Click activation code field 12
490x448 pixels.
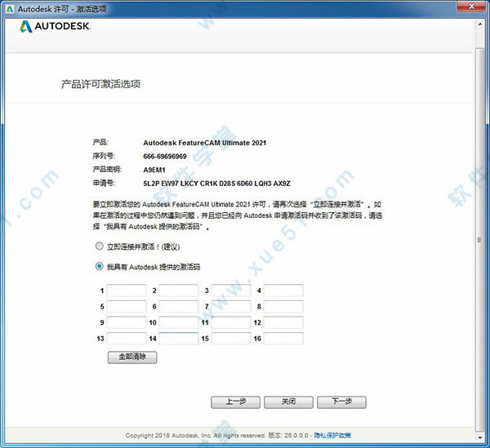(x=283, y=322)
